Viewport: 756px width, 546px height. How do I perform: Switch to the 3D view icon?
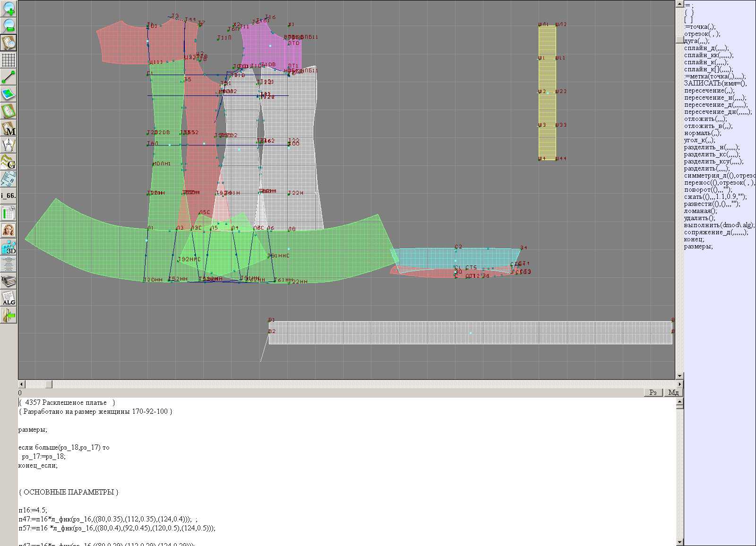9,247
